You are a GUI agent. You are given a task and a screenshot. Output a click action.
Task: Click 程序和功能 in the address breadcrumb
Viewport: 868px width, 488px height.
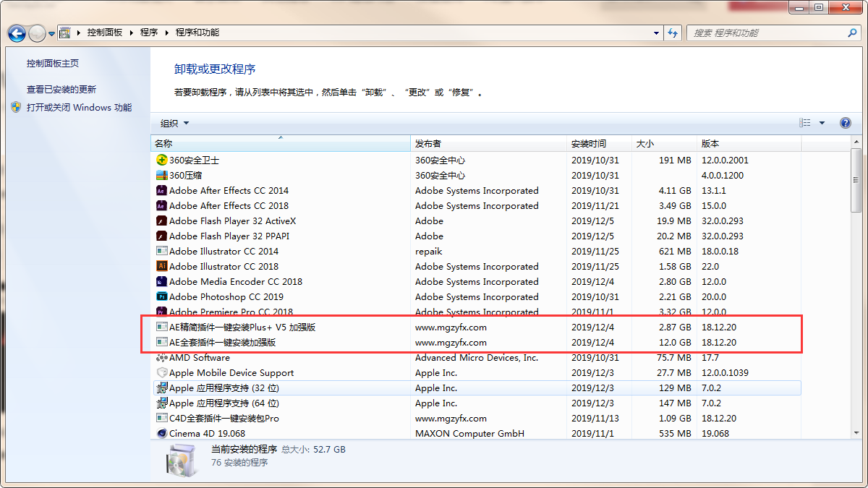(197, 33)
